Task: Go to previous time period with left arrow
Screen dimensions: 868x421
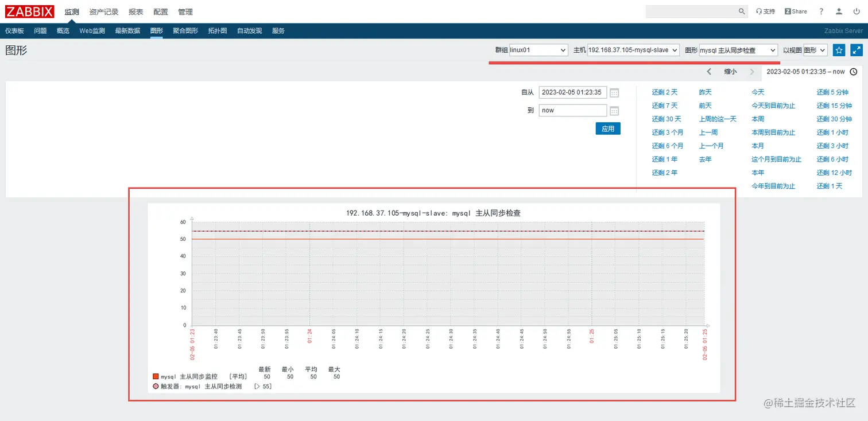Action: pyautogui.click(x=709, y=72)
